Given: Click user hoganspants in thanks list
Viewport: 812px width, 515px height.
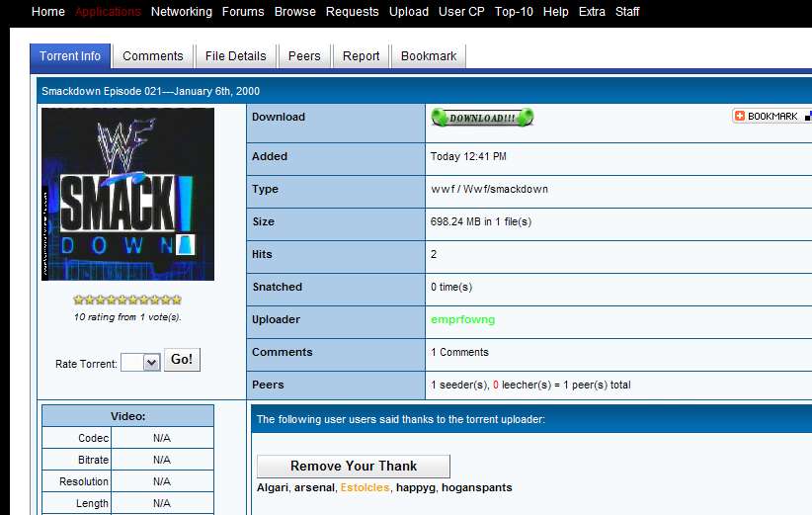Looking at the screenshot, I should tap(476, 488).
